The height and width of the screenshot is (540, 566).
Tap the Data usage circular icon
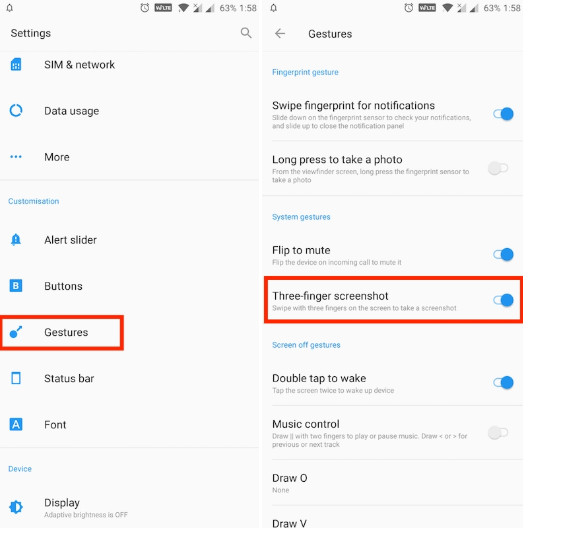(16, 110)
